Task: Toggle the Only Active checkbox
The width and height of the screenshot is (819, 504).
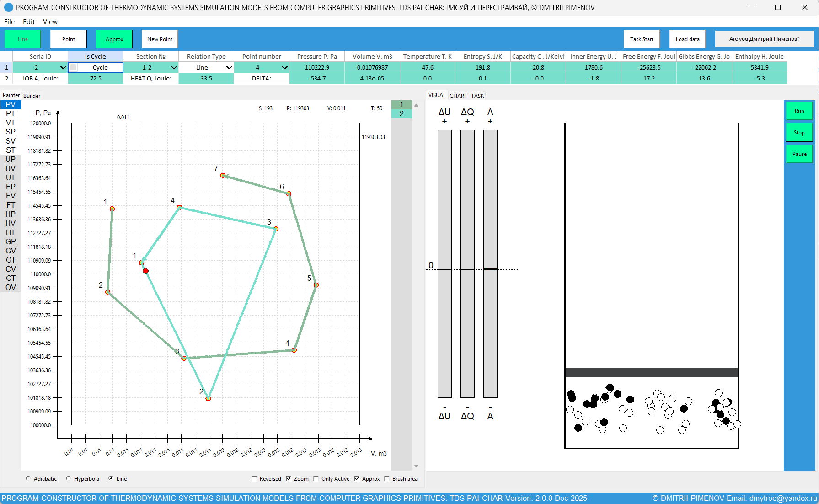Action: [x=316, y=479]
